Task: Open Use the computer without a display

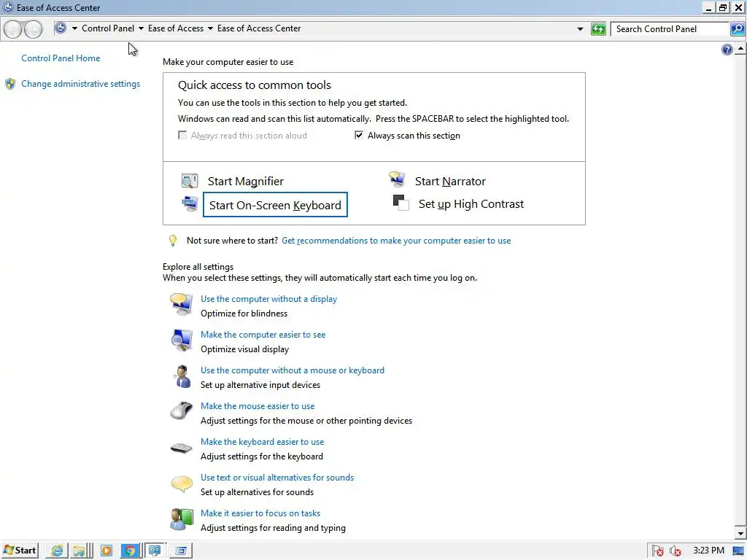Action: [268, 298]
